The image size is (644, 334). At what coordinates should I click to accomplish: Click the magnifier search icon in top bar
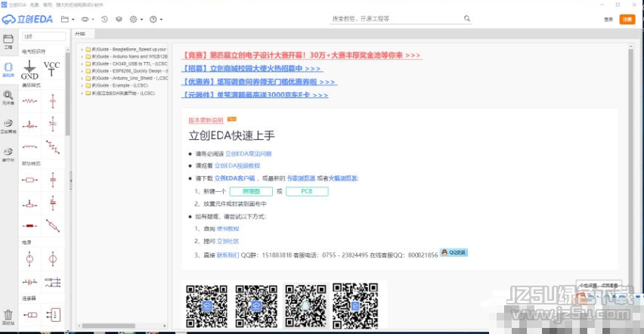(467, 18)
